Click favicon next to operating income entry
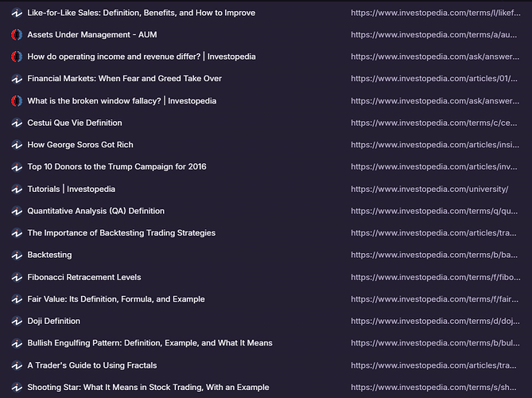Image resolution: width=532 pixels, height=398 pixels. [x=17, y=57]
